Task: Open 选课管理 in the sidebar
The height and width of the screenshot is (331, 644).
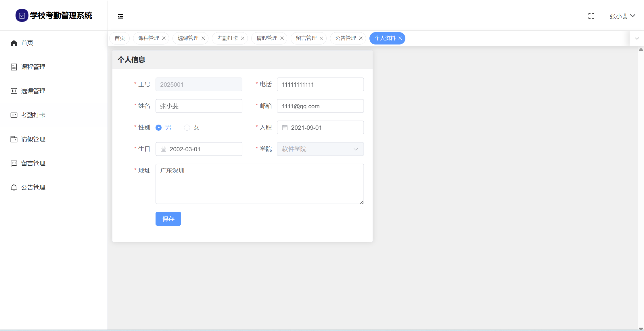Action: pos(33,91)
